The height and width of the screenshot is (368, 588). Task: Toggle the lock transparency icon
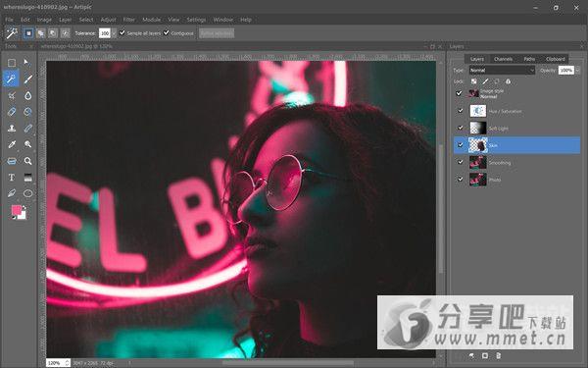[x=474, y=81]
